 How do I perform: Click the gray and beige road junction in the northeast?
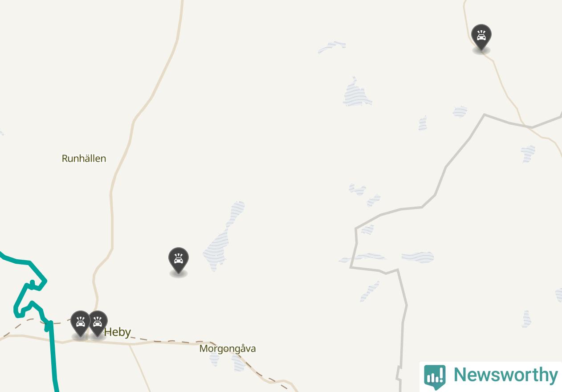coord(531,127)
